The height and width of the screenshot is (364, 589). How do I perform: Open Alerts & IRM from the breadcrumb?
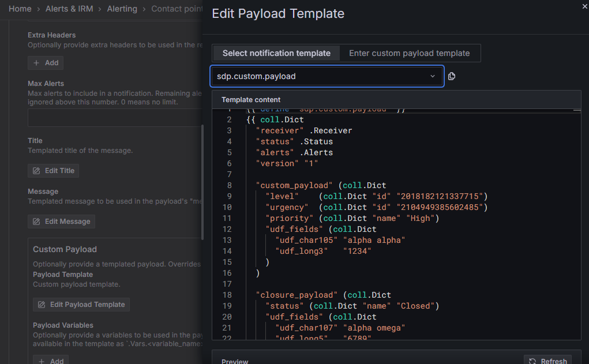tap(69, 9)
